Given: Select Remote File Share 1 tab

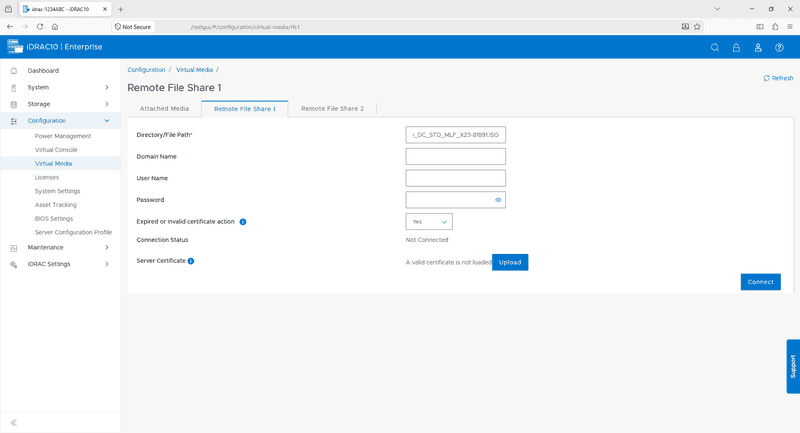Looking at the screenshot, I should (x=245, y=109).
